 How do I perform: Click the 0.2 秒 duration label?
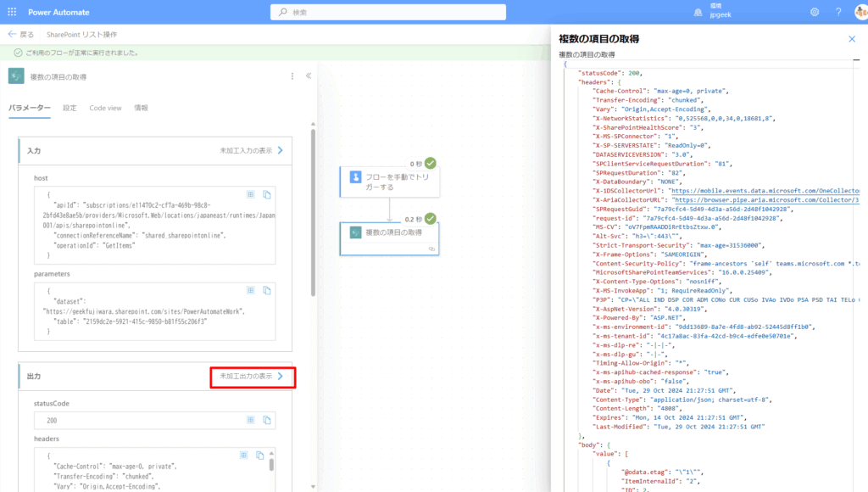click(x=413, y=220)
